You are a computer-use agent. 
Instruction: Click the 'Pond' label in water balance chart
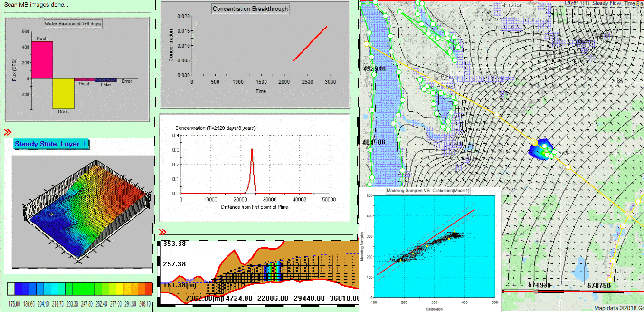[x=84, y=84]
